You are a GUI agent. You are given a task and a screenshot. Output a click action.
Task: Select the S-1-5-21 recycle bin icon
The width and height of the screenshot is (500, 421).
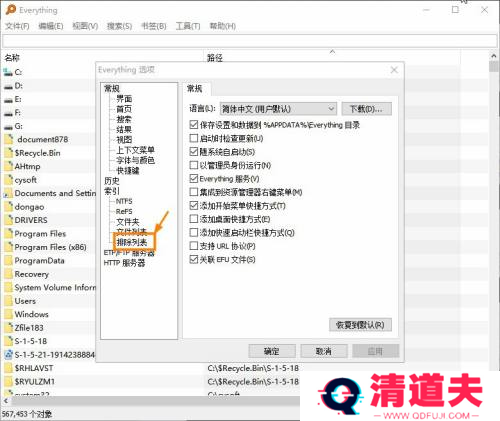pyautogui.click(x=9, y=355)
